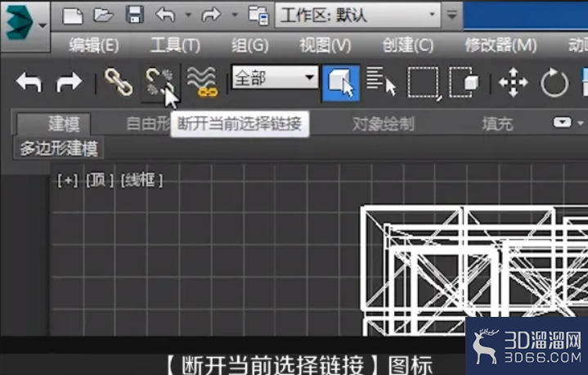Click the viewport [+] general menu label
The image size is (588, 375).
click(x=68, y=181)
